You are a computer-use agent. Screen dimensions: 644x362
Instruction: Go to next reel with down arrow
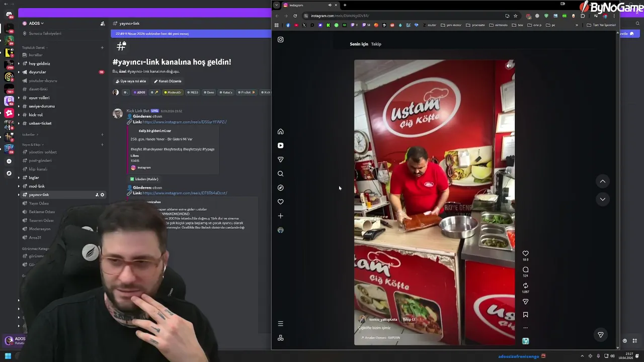[x=602, y=199]
